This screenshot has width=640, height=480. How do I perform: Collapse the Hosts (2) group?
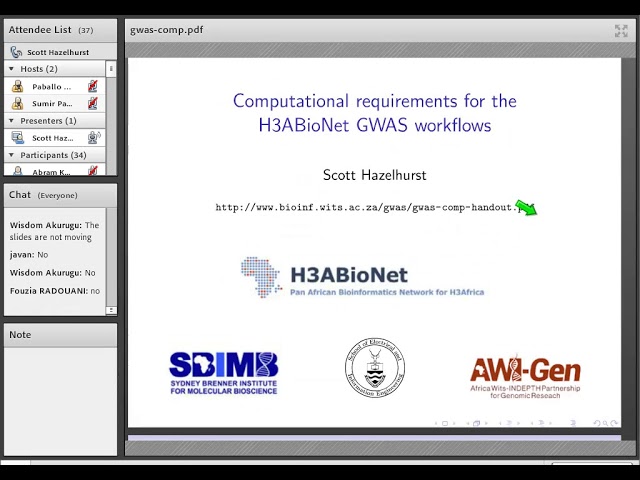coord(11,69)
